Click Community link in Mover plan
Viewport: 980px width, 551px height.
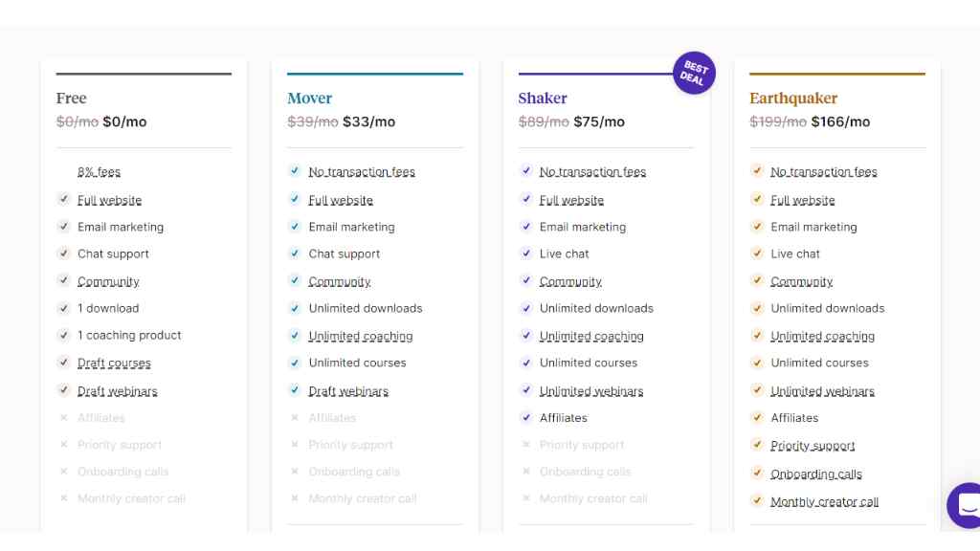(x=340, y=282)
